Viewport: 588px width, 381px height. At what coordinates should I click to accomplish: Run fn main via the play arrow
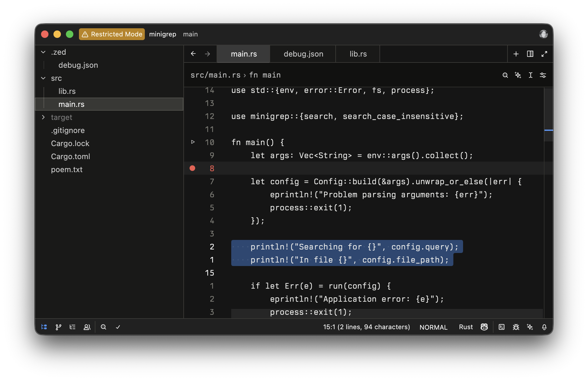(x=193, y=142)
